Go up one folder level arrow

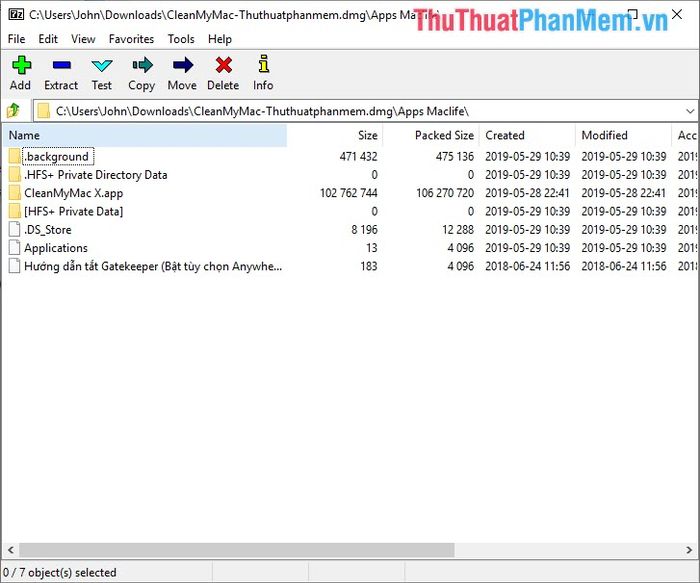(14, 111)
